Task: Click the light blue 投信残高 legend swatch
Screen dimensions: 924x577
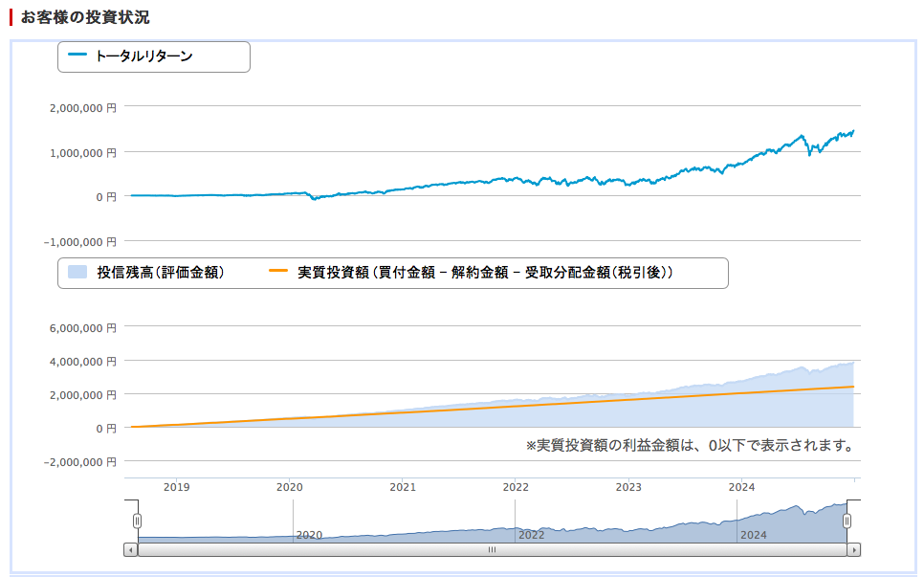Action: click(77, 272)
